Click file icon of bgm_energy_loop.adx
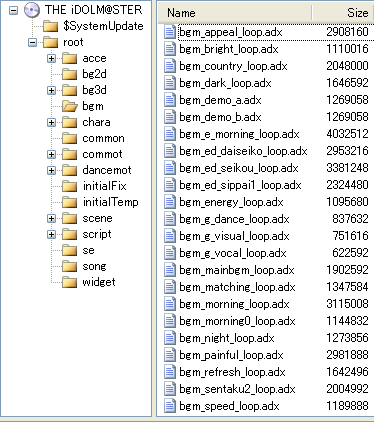 point(170,202)
